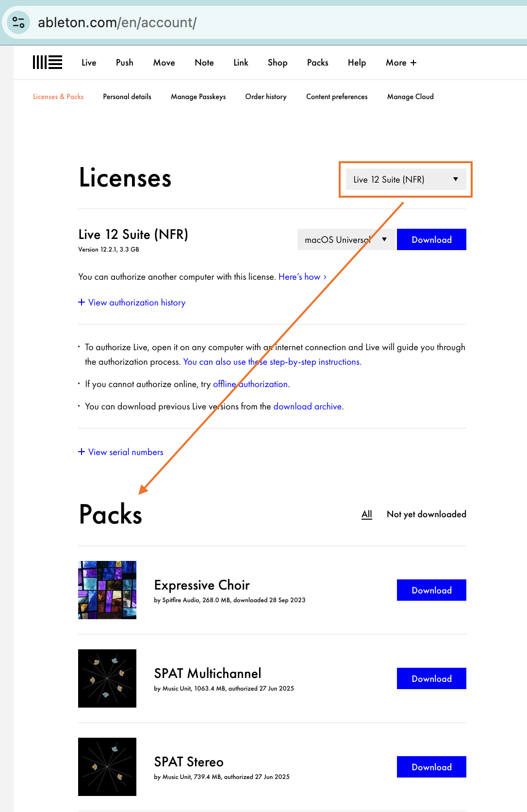This screenshot has height=812, width=527.
Task: Filter packs by Not yet downloaded
Action: click(426, 514)
